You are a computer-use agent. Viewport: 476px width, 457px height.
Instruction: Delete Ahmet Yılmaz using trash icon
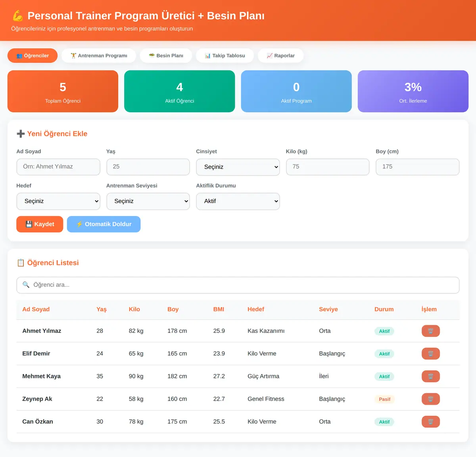[430, 331]
